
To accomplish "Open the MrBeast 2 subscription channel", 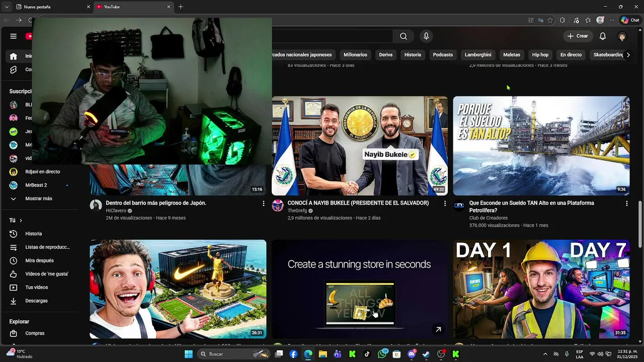I will point(42,185).
